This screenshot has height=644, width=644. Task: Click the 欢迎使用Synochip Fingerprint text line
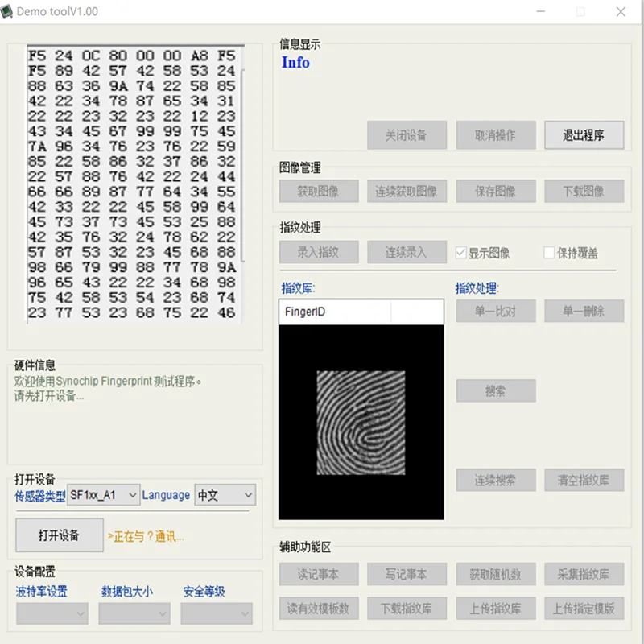coord(108,381)
